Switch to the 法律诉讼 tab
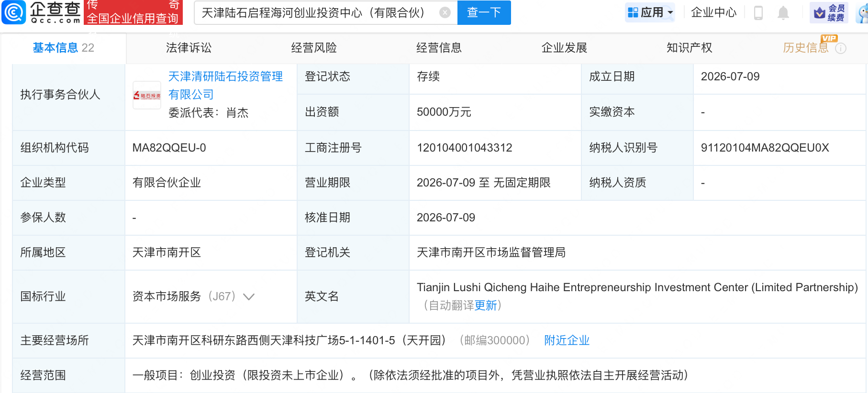This screenshot has height=393, width=868. 189,48
